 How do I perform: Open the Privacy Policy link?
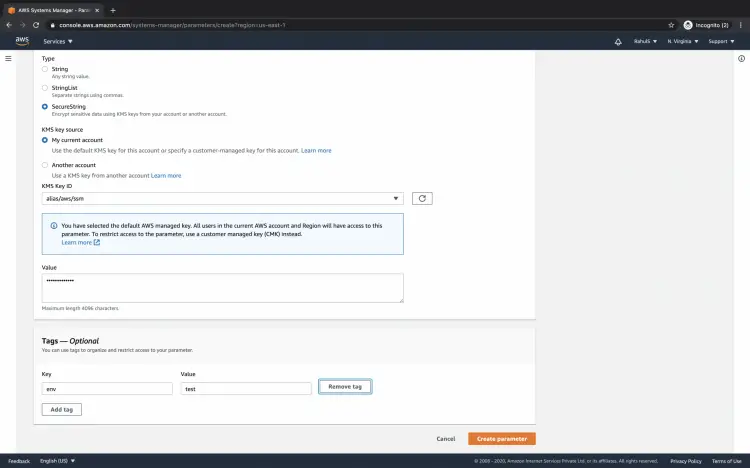686,461
